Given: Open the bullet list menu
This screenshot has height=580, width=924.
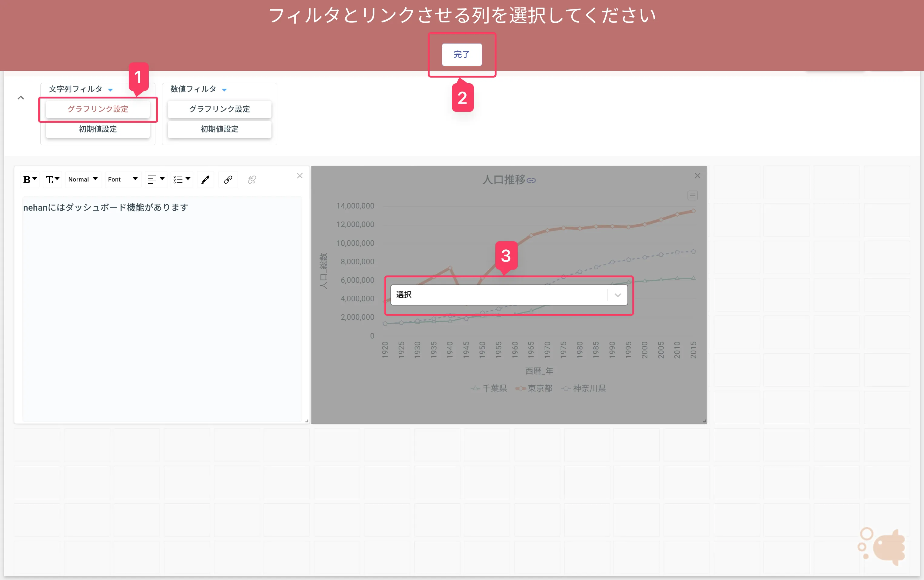Looking at the screenshot, I should pyautogui.click(x=182, y=179).
